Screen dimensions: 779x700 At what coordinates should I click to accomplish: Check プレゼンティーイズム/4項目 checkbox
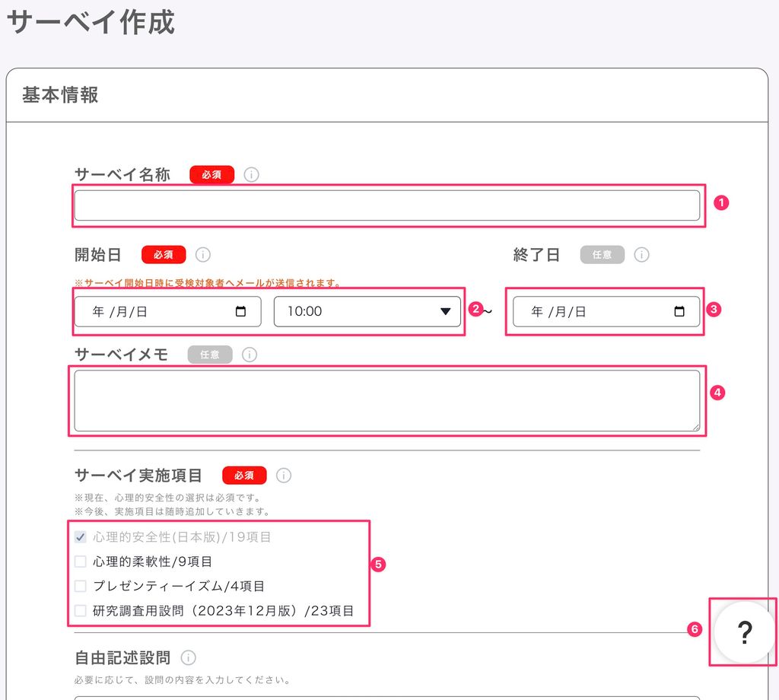81,586
